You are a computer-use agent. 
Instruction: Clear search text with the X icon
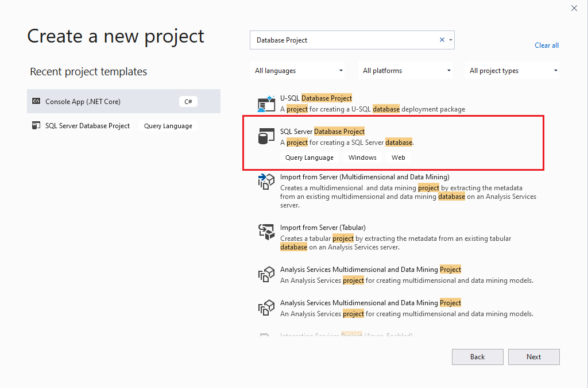pos(442,40)
